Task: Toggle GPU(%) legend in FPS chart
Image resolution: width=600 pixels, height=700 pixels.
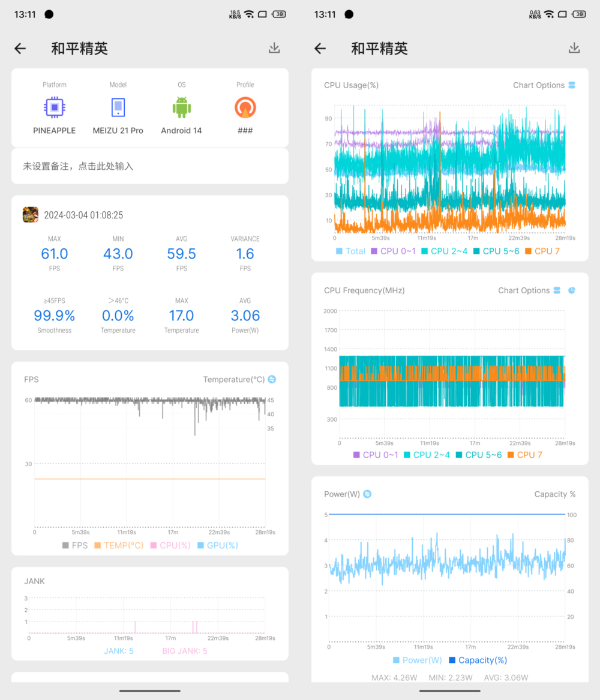Action: 217,545
